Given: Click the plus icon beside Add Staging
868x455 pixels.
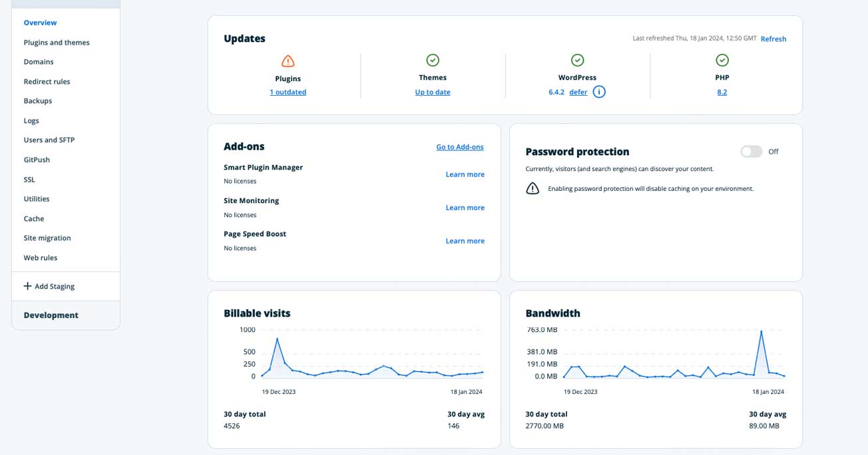Looking at the screenshot, I should point(27,286).
